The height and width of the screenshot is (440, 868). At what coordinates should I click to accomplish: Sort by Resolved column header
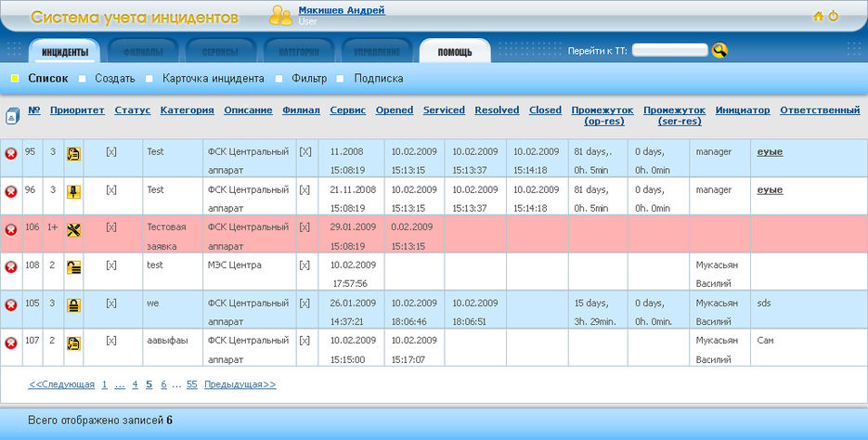497,110
